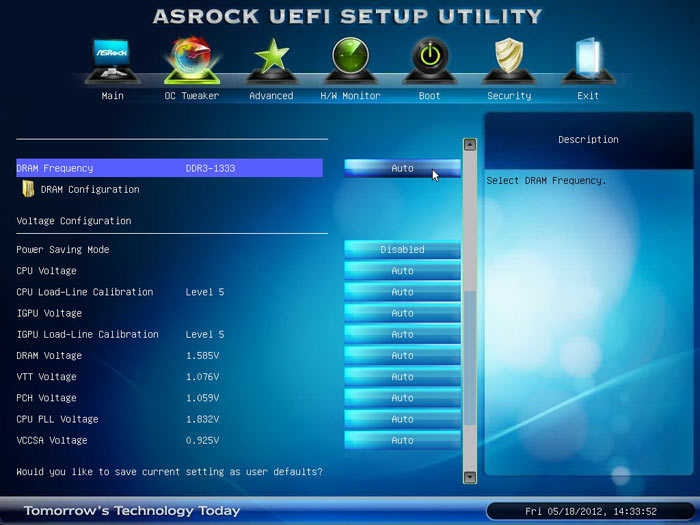Select the IGPU Load-Line Calibration label
Screen dimensions: 700x525
click(x=88, y=334)
